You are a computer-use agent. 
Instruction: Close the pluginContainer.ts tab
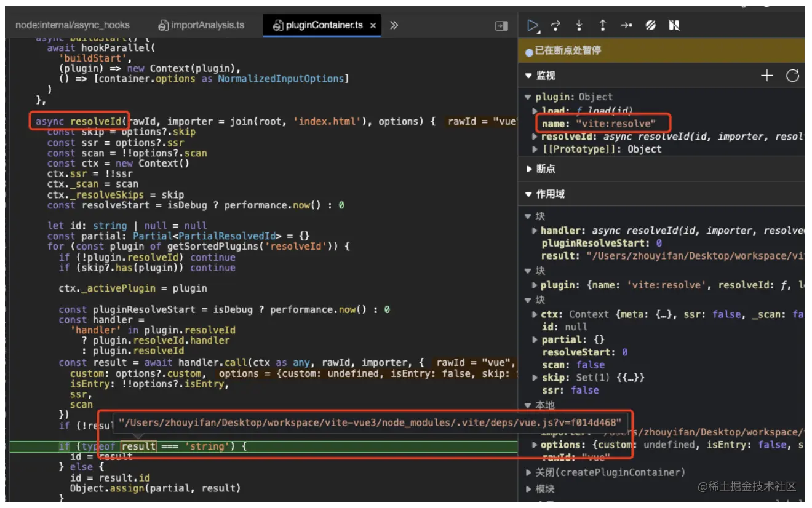(x=373, y=25)
